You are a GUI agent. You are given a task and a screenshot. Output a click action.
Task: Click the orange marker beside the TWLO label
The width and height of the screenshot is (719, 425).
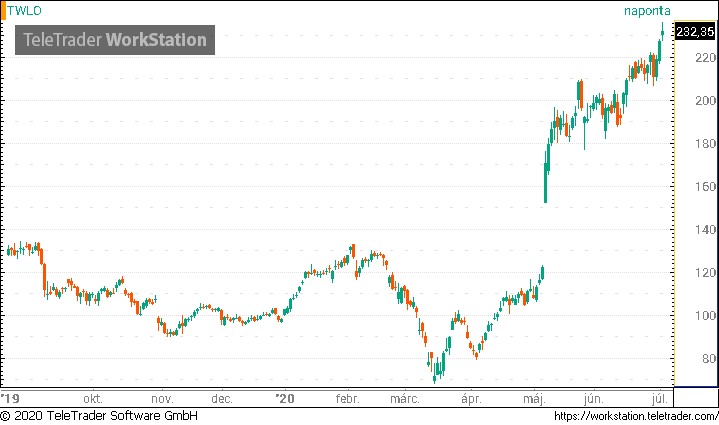coord(3,11)
